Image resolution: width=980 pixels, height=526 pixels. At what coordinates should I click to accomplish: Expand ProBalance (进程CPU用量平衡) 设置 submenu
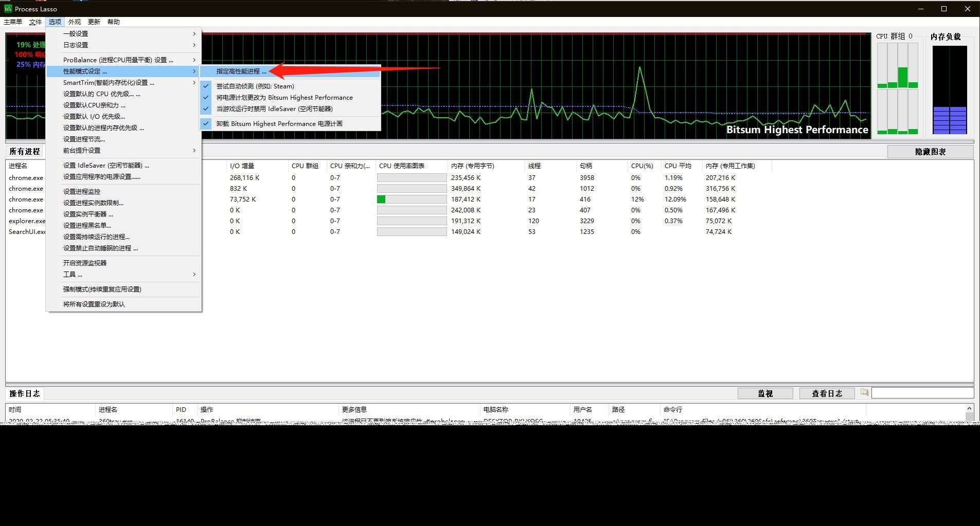point(123,60)
